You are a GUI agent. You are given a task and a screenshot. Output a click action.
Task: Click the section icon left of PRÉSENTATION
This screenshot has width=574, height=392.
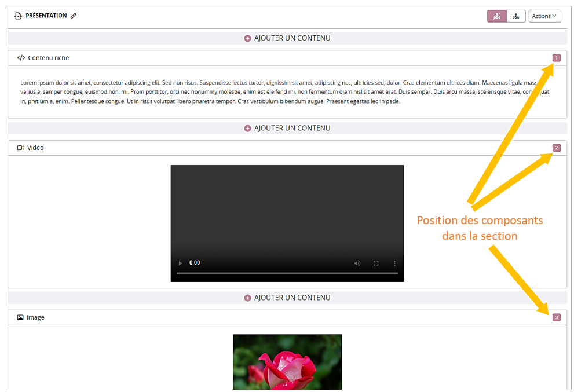pyautogui.click(x=17, y=16)
